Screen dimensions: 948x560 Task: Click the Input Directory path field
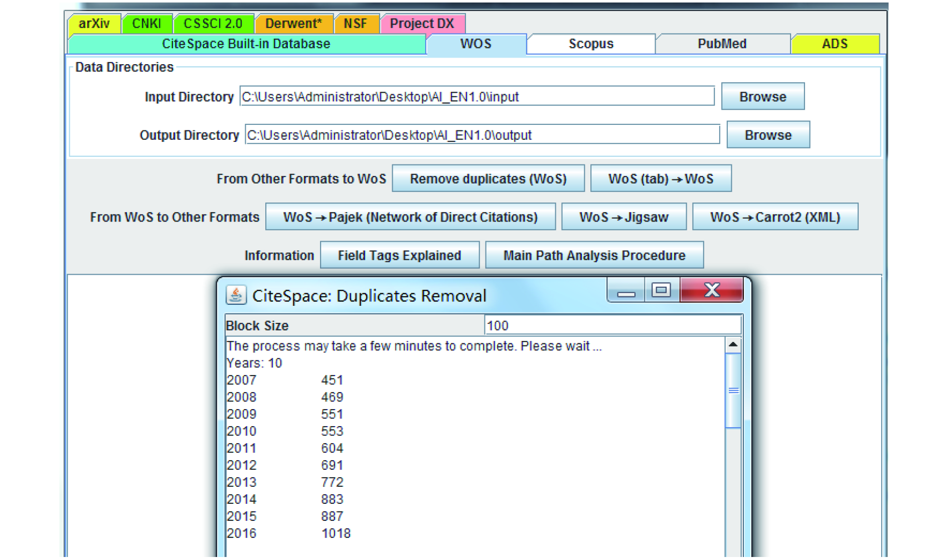coord(477,96)
